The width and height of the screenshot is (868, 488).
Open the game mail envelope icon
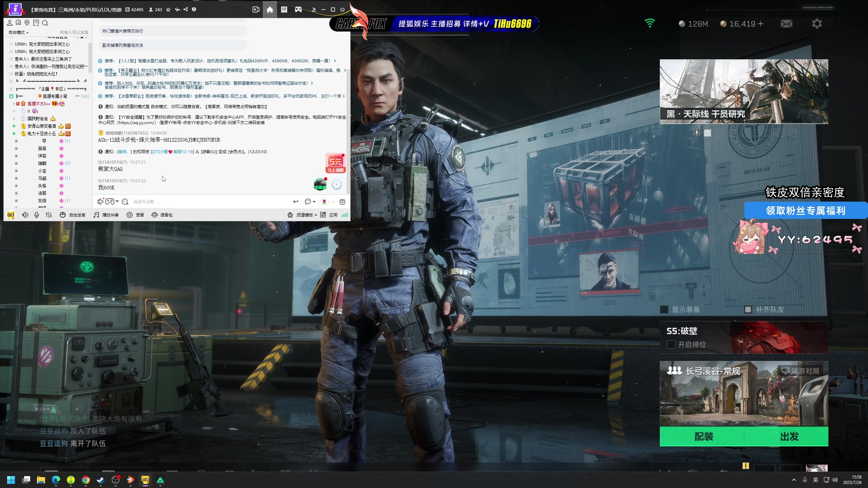pyautogui.click(x=786, y=24)
